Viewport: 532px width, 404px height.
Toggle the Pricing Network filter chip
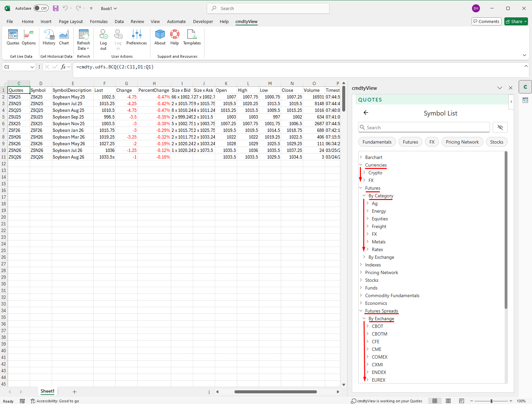tap(462, 142)
